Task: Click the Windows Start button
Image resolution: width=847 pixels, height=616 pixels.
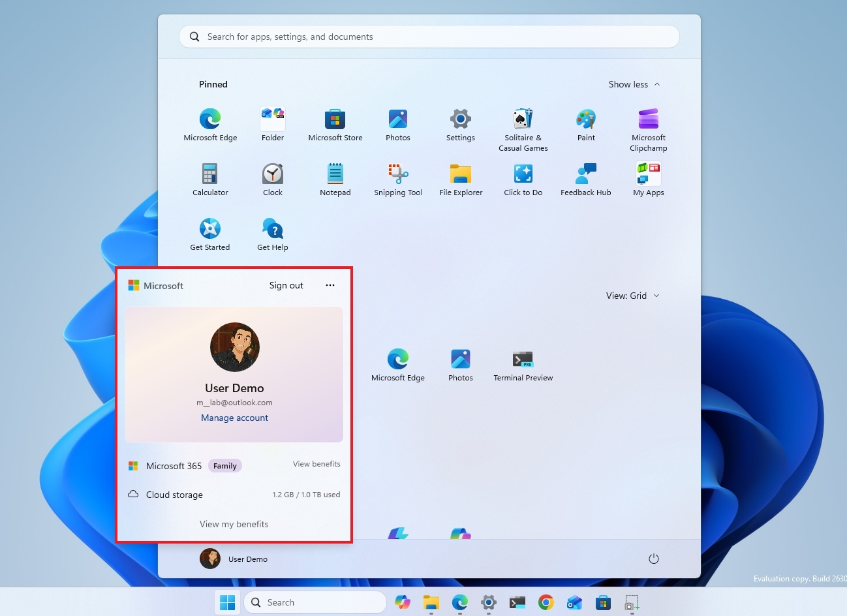Action: click(228, 602)
